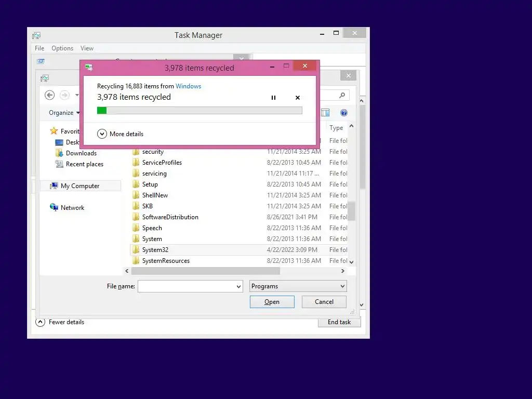Select Favorites in navigation pane
Viewport: 532px width, 399px height.
click(x=70, y=131)
